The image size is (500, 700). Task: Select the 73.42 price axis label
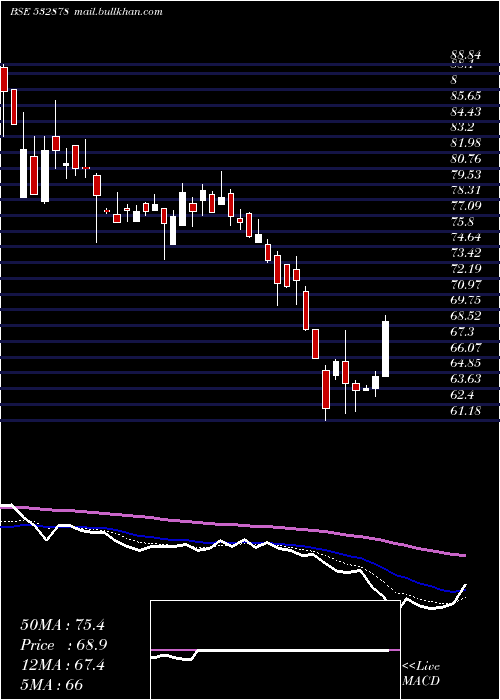[466, 253]
